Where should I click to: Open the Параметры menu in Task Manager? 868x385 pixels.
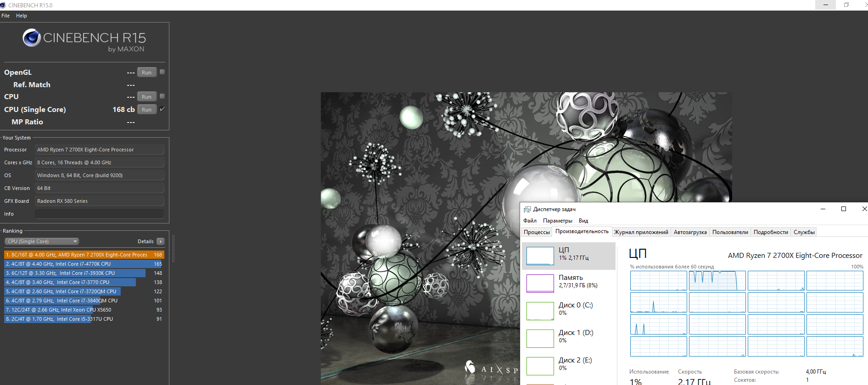[558, 221]
